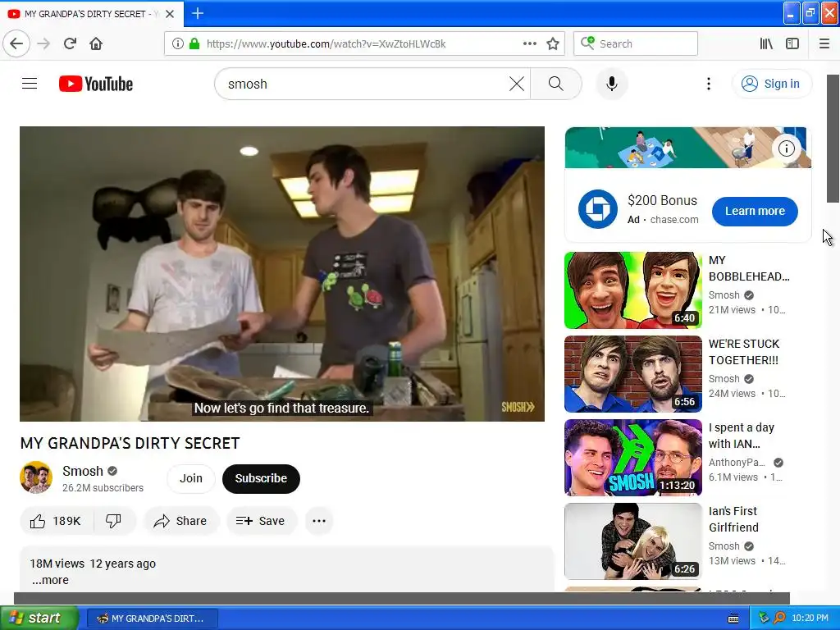Image resolution: width=840 pixels, height=630 pixels.
Task: Click the Sign in button
Action: [771, 84]
